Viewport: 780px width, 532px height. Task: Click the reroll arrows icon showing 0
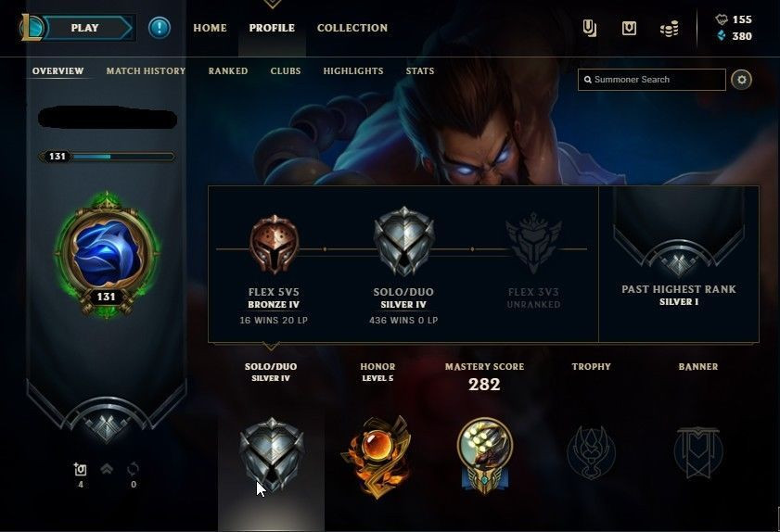tap(133, 469)
